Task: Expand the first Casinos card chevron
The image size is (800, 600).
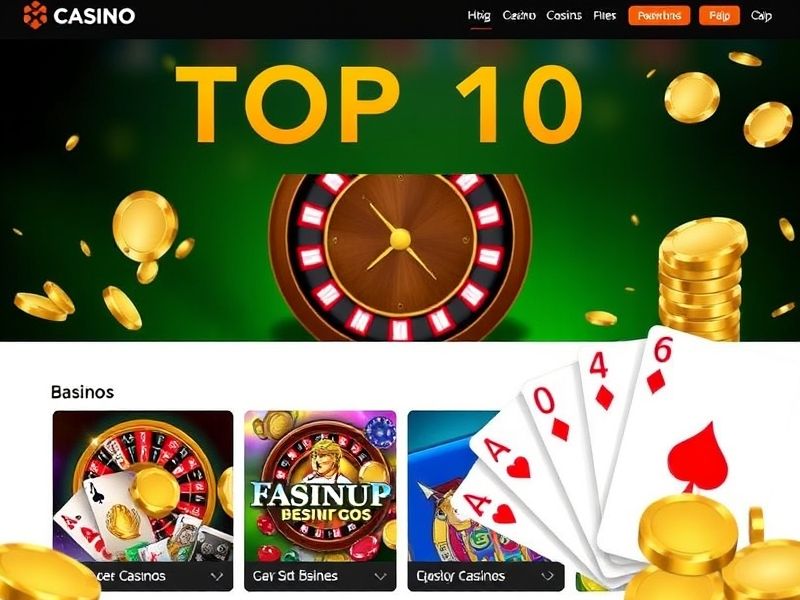Action: (x=217, y=576)
